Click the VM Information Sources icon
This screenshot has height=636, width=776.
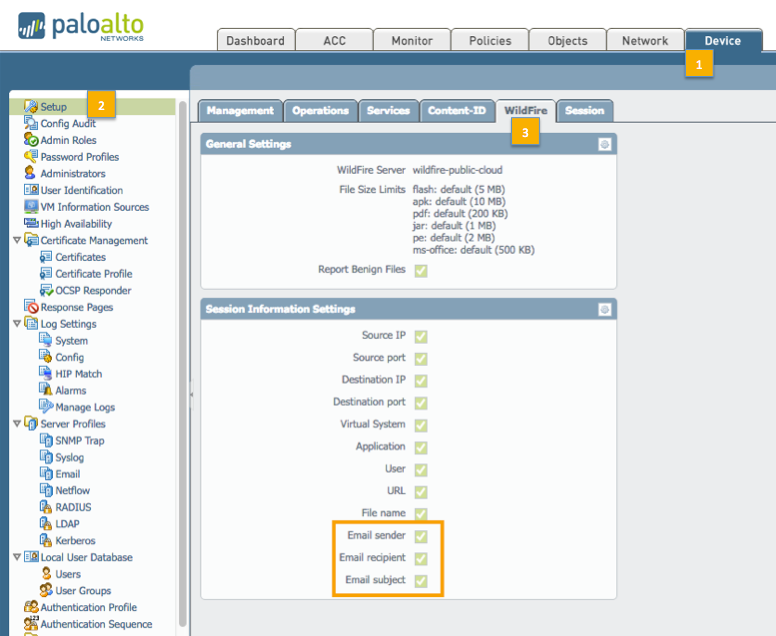point(31,207)
